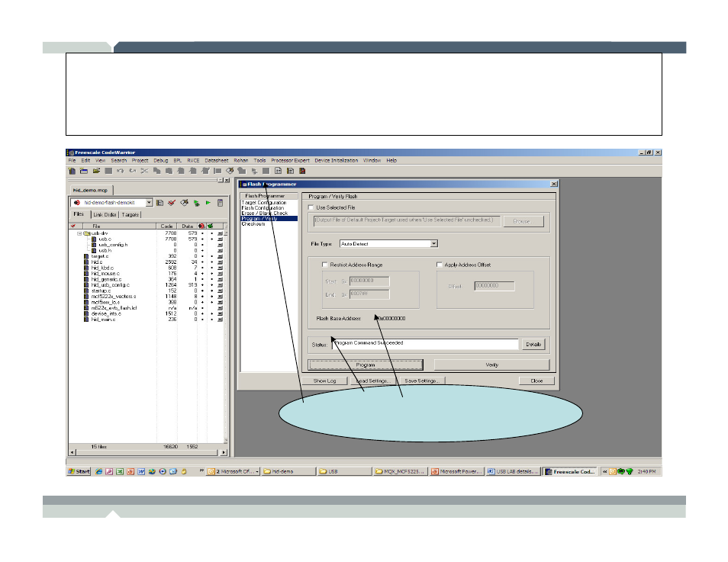
Task: Select Target Configuration in Flash Programmer list
Action: (264, 203)
